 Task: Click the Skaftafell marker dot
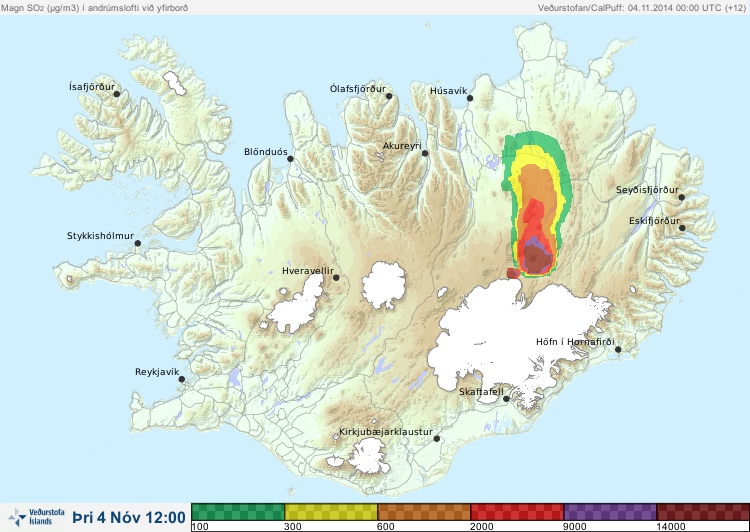(506, 399)
